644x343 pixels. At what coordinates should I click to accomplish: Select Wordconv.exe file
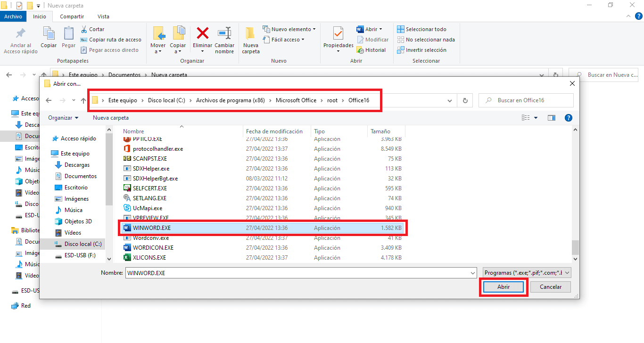pyautogui.click(x=262, y=238)
